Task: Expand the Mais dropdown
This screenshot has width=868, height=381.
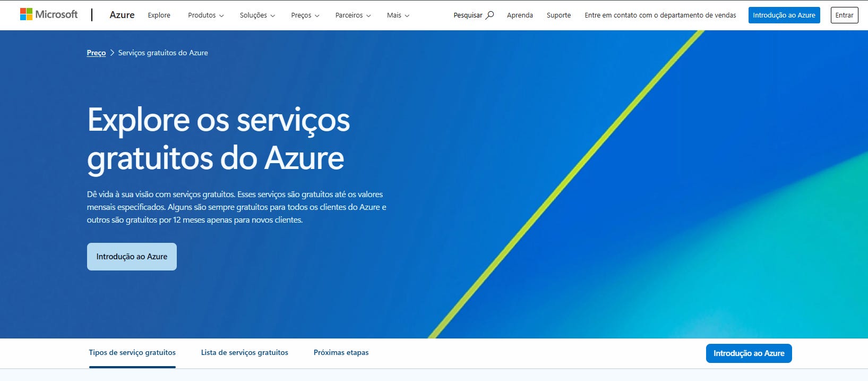Action: click(398, 15)
